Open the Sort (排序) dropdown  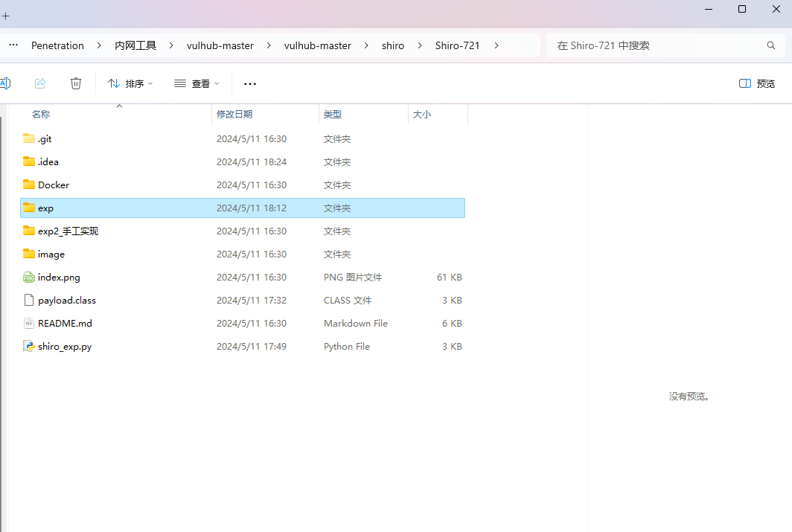(x=130, y=83)
